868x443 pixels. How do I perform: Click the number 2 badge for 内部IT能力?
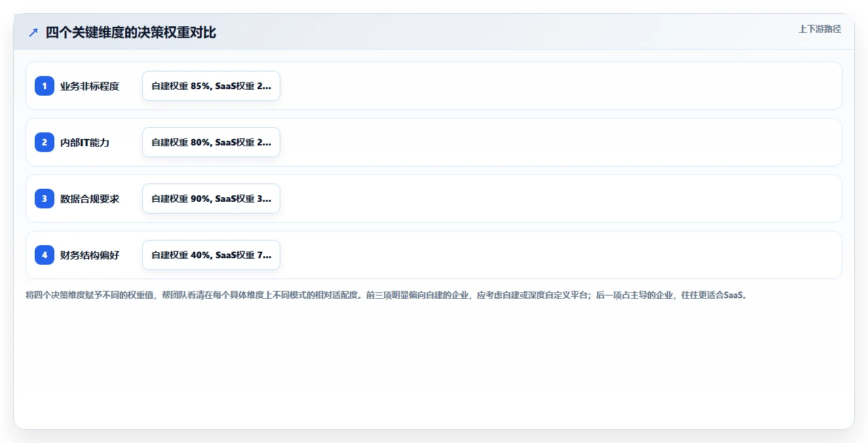45,142
